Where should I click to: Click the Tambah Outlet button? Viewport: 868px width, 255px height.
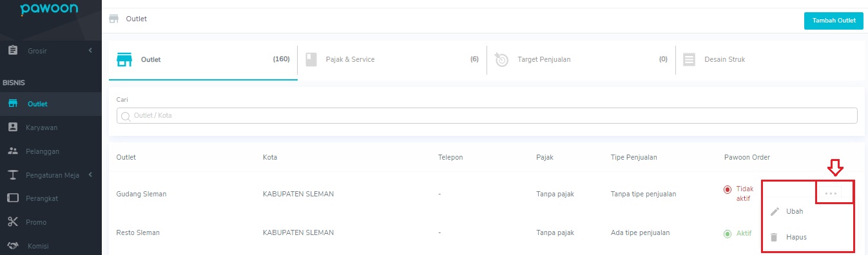(833, 21)
